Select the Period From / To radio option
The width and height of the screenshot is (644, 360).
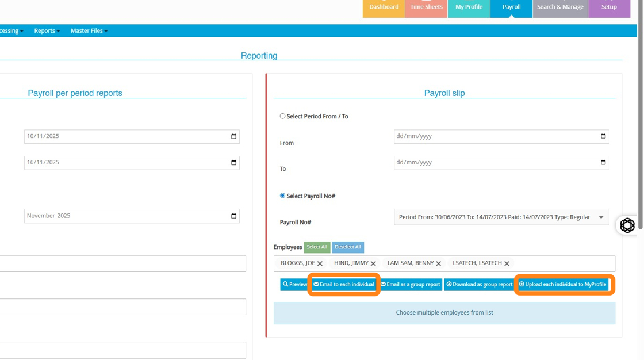coord(282,116)
